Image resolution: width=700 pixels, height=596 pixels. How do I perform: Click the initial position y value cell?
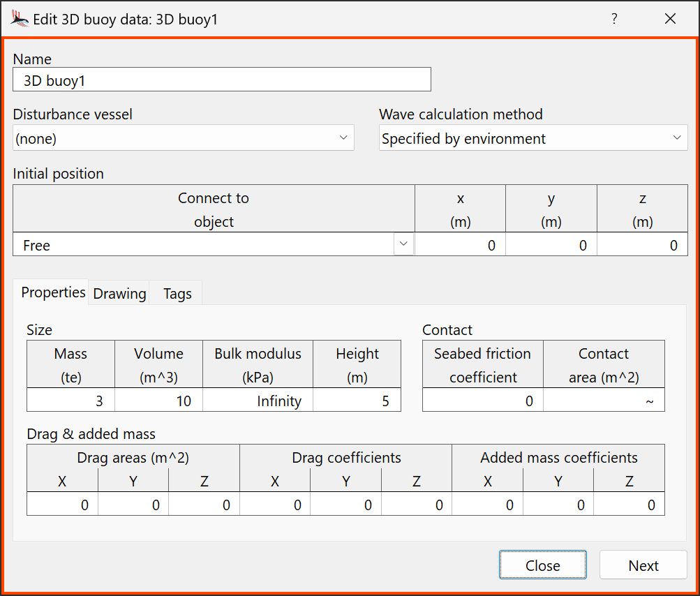pyautogui.click(x=551, y=245)
